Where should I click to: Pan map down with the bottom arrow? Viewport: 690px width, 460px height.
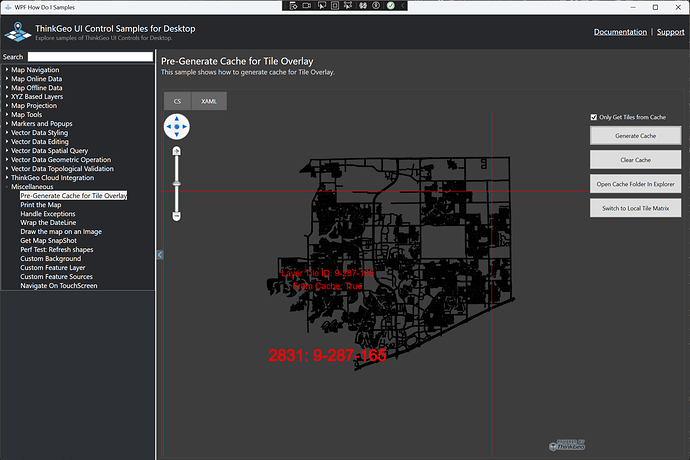click(176, 135)
